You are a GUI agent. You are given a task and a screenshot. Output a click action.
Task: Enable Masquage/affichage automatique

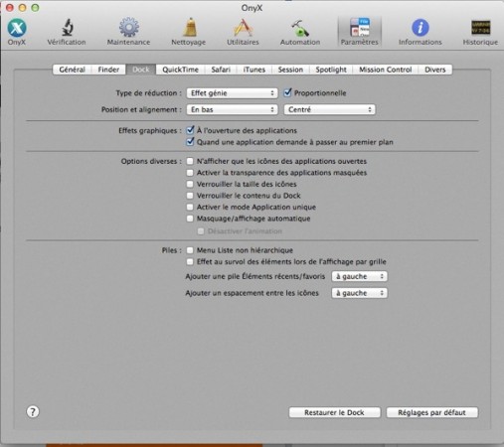coord(190,219)
